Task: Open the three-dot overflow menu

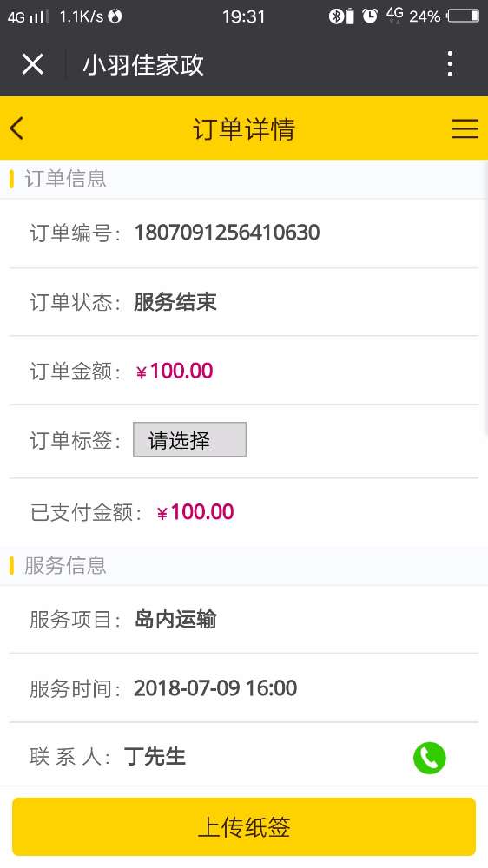Action: [450, 64]
